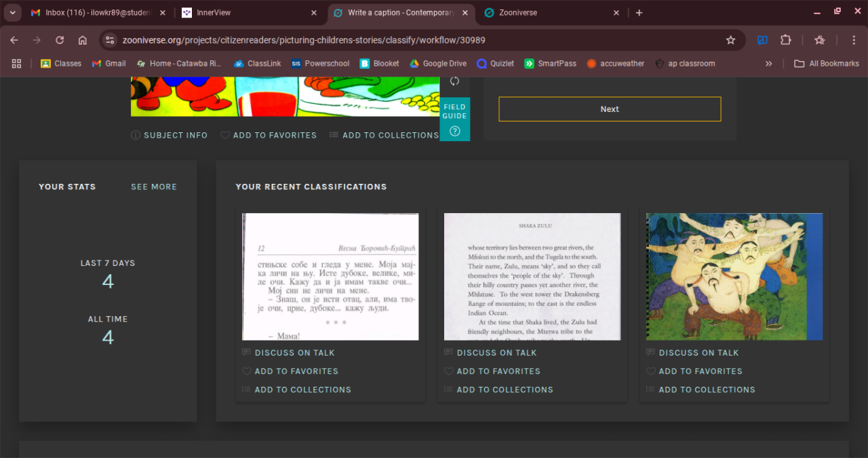
Task: Open the Chrome three-dot menu
Action: coord(852,40)
